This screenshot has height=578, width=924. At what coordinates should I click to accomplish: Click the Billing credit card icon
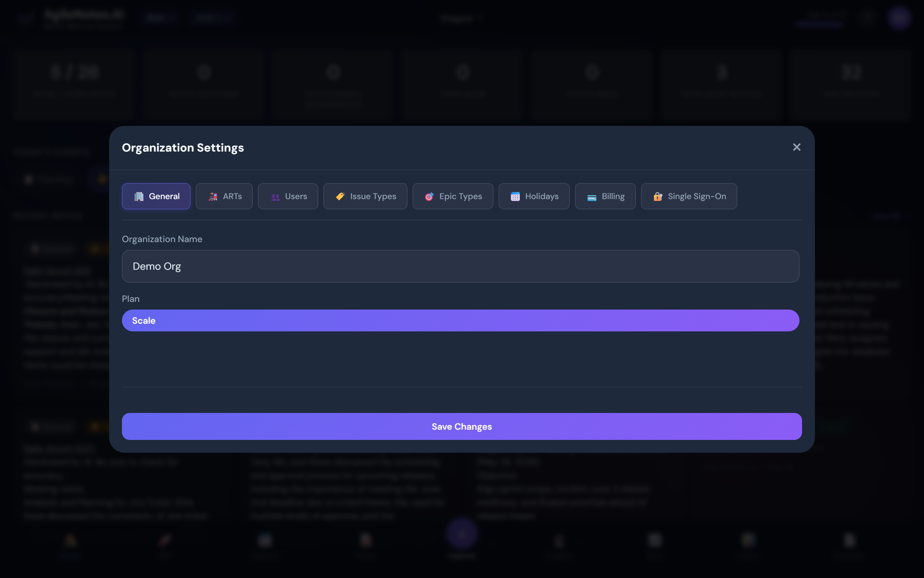click(592, 197)
